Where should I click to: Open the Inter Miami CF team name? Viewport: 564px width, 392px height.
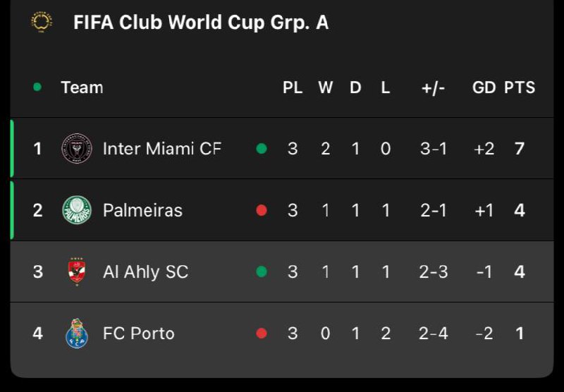[x=162, y=149]
